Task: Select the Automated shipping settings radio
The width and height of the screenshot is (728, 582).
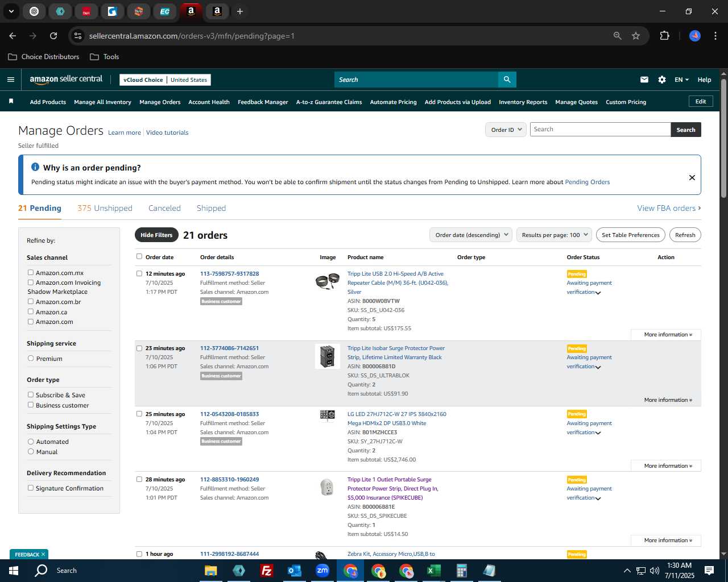Action: 31,441
